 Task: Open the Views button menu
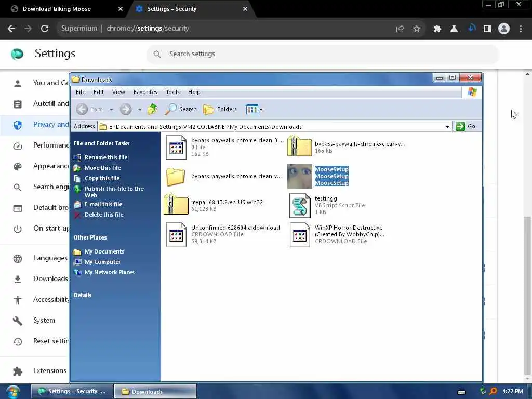pos(254,109)
